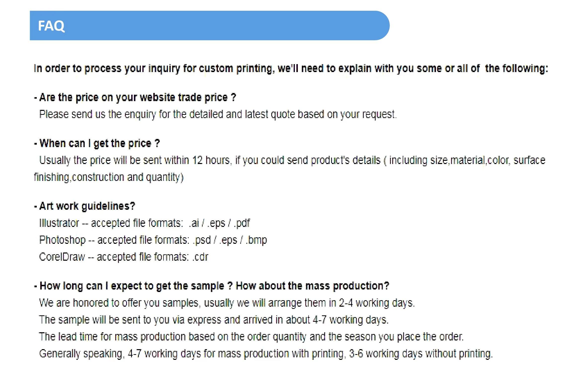Click the sample and mass production question
The width and height of the screenshot is (588, 374).
tap(211, 286)
